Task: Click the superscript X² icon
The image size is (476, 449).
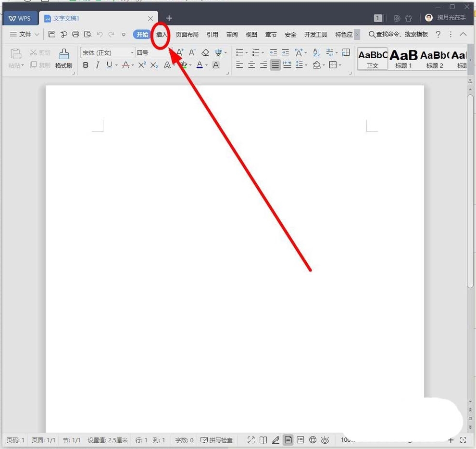Action: [142, 65]
